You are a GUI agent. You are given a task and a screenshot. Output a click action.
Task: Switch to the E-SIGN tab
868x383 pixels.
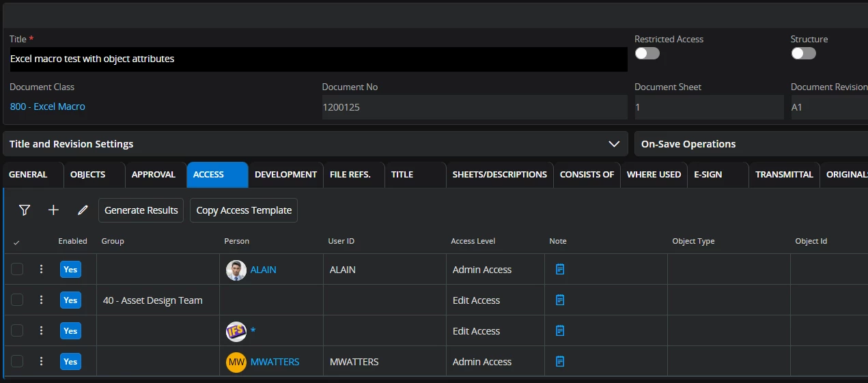(x=717, y=175)
